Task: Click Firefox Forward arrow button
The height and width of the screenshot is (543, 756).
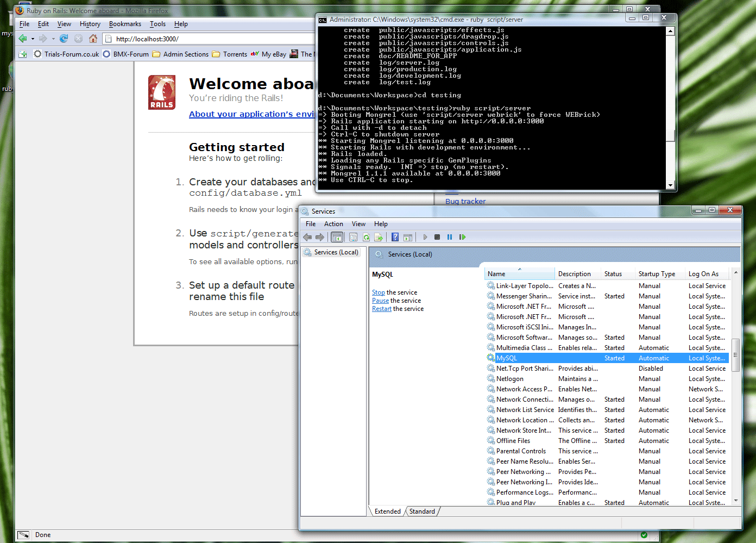Action: [x=43, y=39]
